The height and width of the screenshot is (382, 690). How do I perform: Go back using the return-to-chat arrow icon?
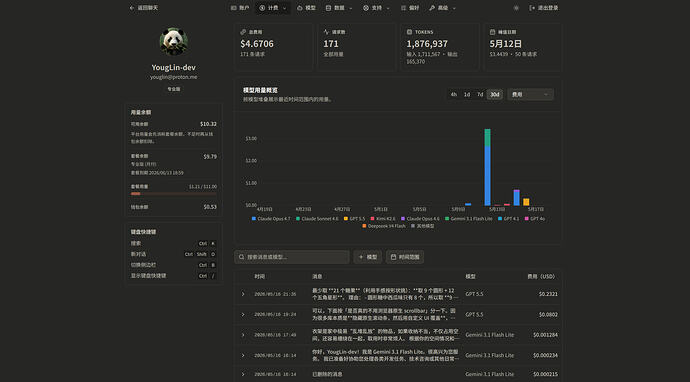(132, 8)
